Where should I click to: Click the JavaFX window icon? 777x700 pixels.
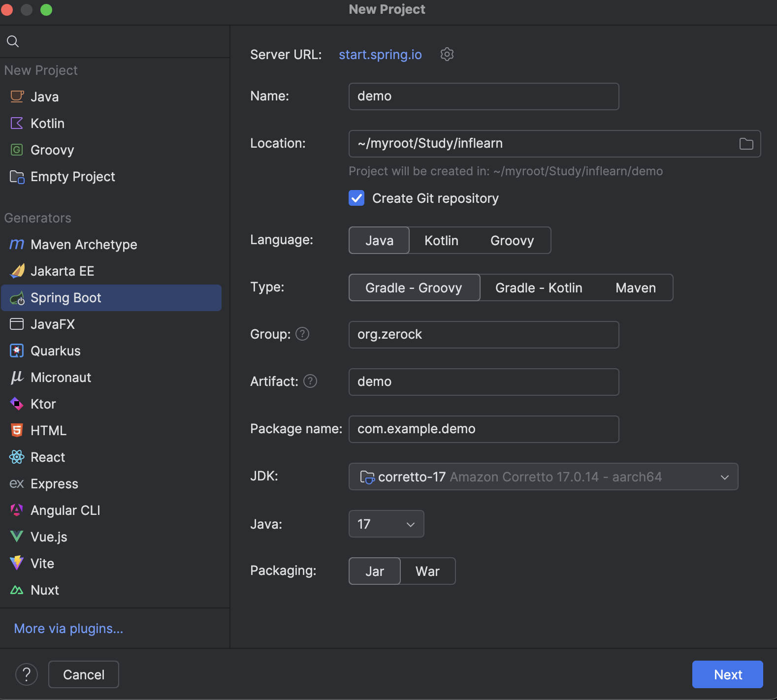17,324
